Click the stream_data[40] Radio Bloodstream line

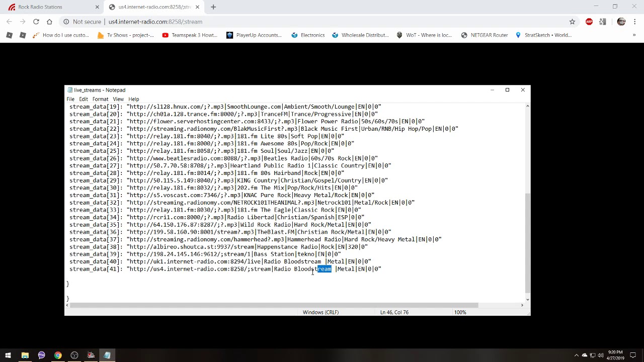220,261
